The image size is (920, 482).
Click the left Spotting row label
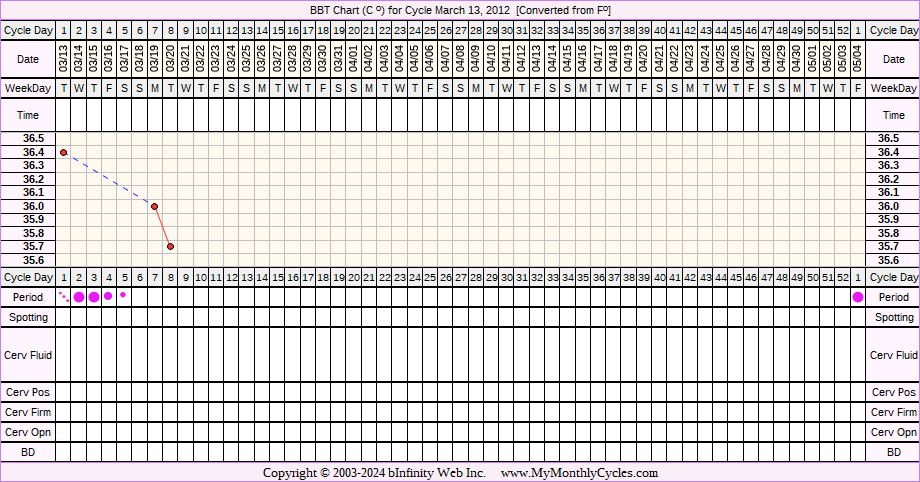pos(28,317)
